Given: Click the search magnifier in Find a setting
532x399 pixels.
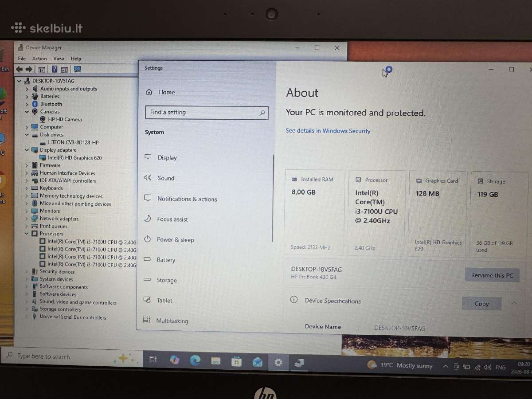Looking at the screenshot, I should (262, 113).
